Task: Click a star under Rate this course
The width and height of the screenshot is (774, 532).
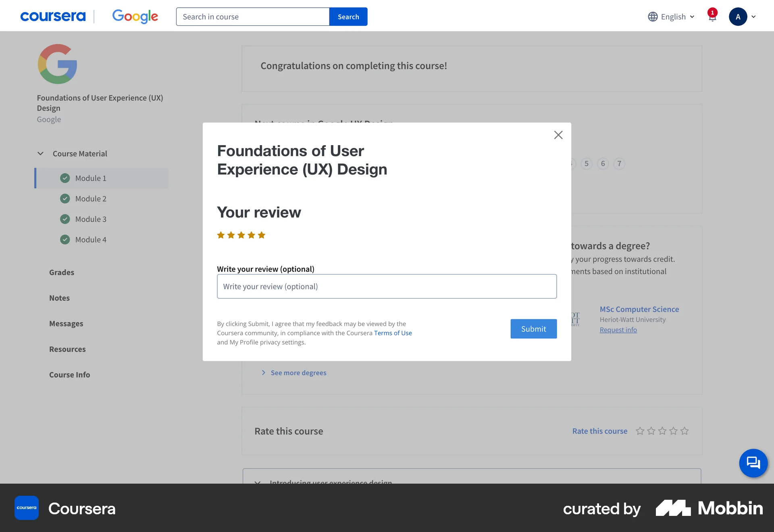Action: coord(640,431)
